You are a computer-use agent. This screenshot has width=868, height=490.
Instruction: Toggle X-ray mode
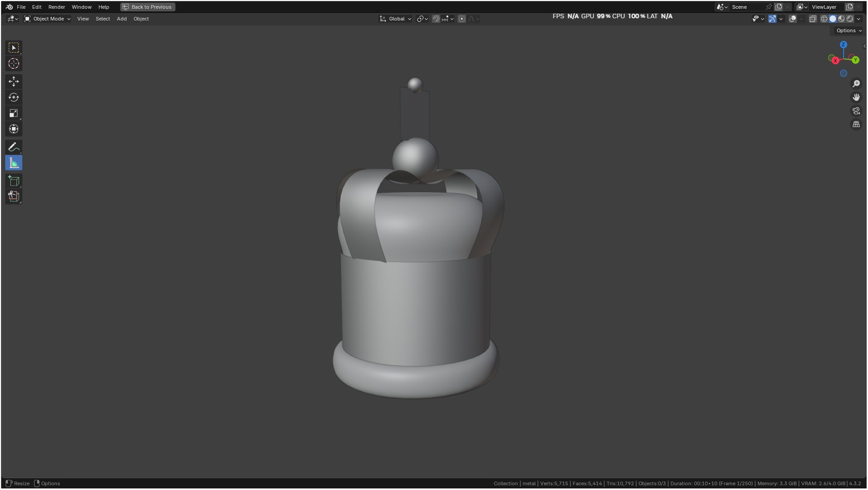[x=812, y=19]
